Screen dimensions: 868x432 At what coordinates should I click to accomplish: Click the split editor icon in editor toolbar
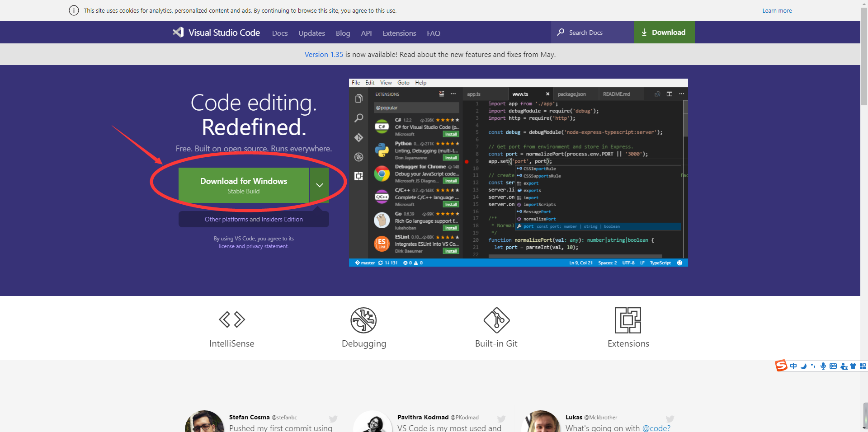pyautogui.click(x=670, y=94)
